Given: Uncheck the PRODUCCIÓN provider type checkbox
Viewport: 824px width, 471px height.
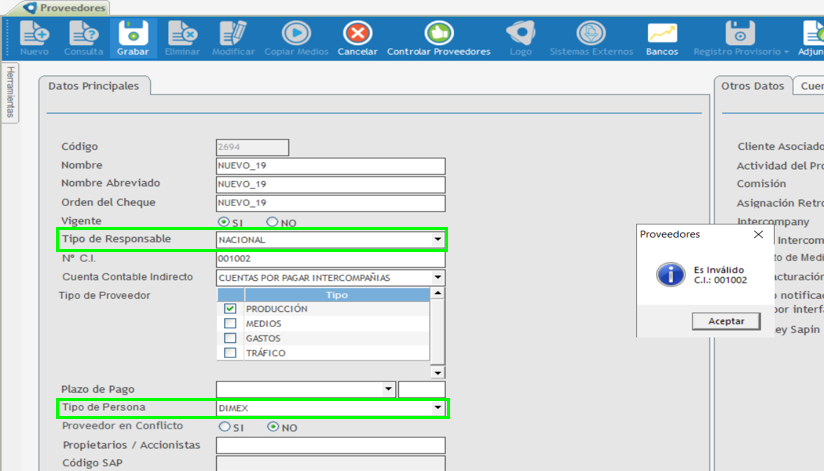Looking at the screenshot, I should (230, 309).
